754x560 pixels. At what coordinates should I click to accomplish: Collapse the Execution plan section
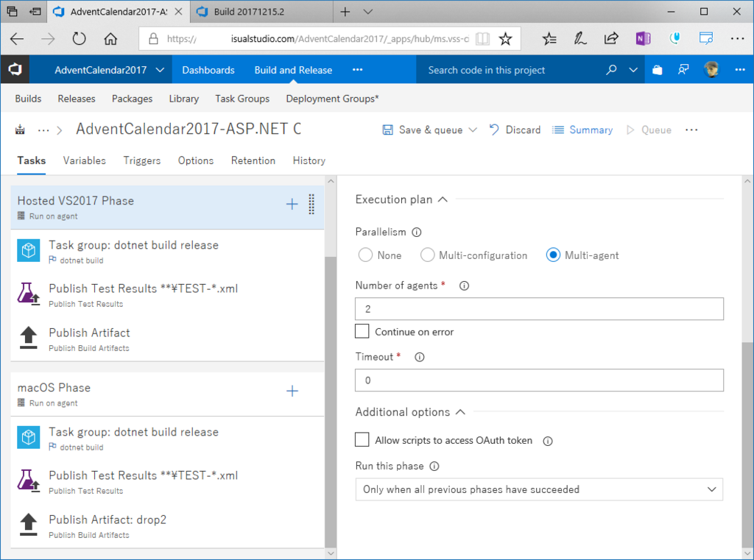click(x=443, y=199)
